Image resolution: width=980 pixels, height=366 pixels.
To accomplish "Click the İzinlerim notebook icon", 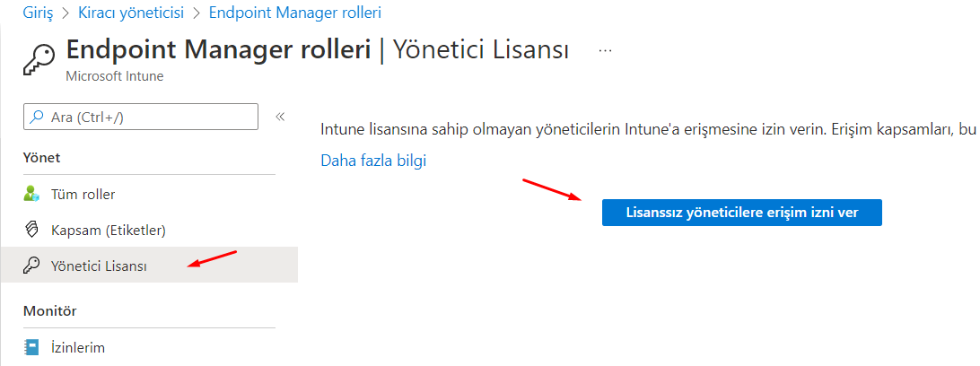I will (x=32, y=347).
